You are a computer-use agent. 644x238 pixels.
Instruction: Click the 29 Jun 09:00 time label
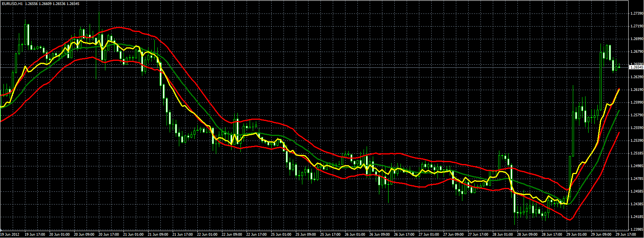coord(601,234)
